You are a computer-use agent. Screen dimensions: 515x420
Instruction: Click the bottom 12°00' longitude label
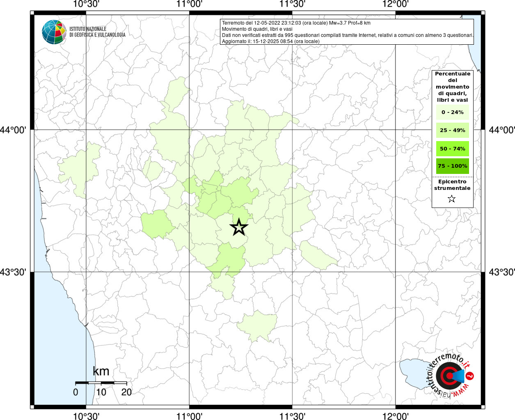coord(396,416)
